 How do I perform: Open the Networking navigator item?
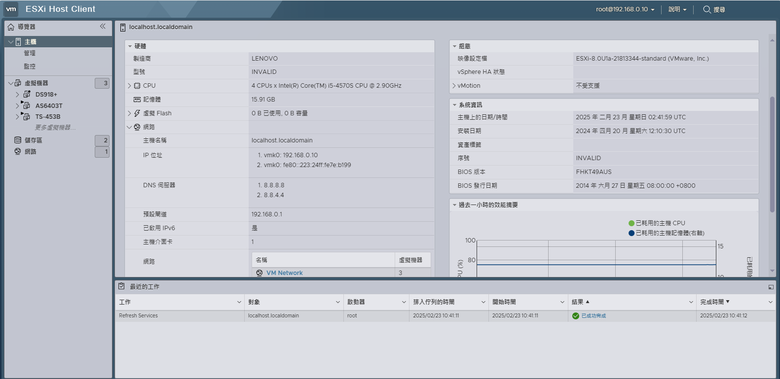(x=30, y=152)
